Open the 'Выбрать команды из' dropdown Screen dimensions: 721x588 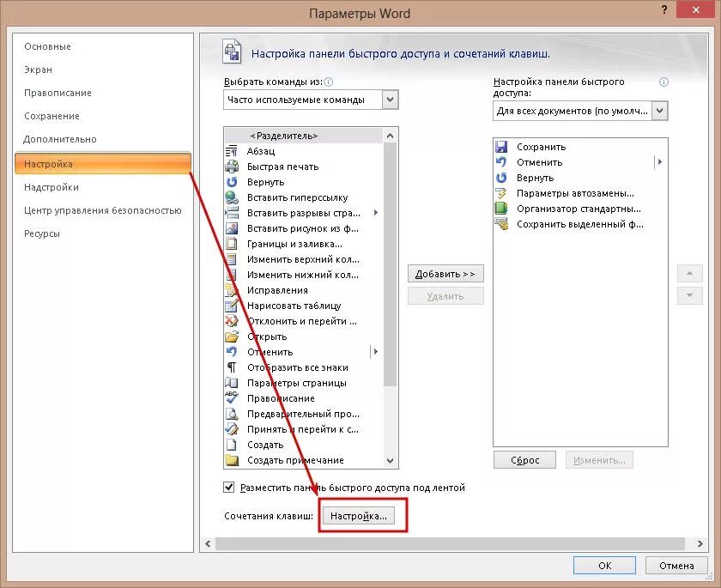389,100
